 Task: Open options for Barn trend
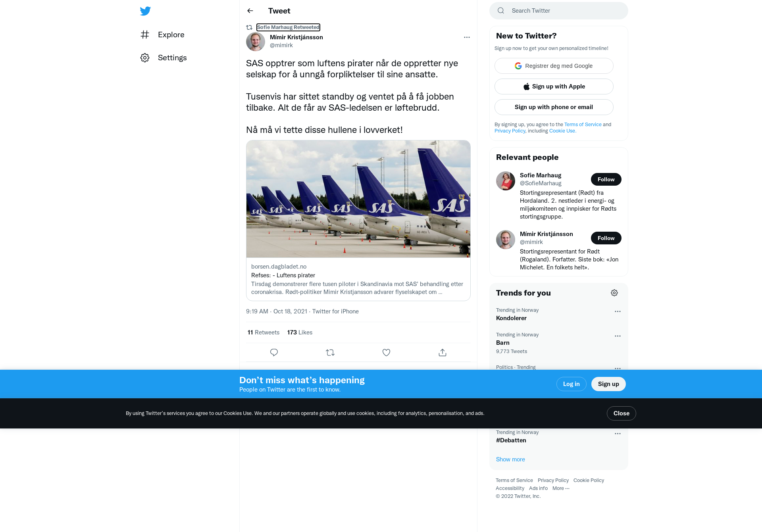pos(618,336)
